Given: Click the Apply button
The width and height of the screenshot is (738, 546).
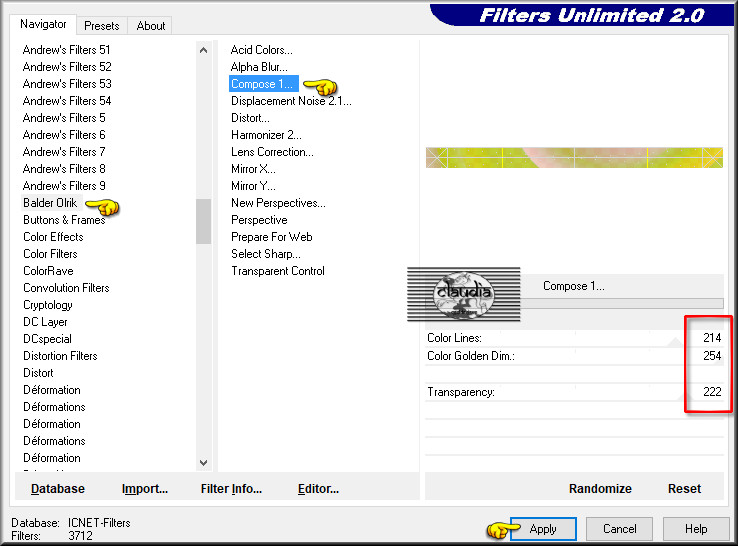Looking at the screenshot, I should coord(543,529).
